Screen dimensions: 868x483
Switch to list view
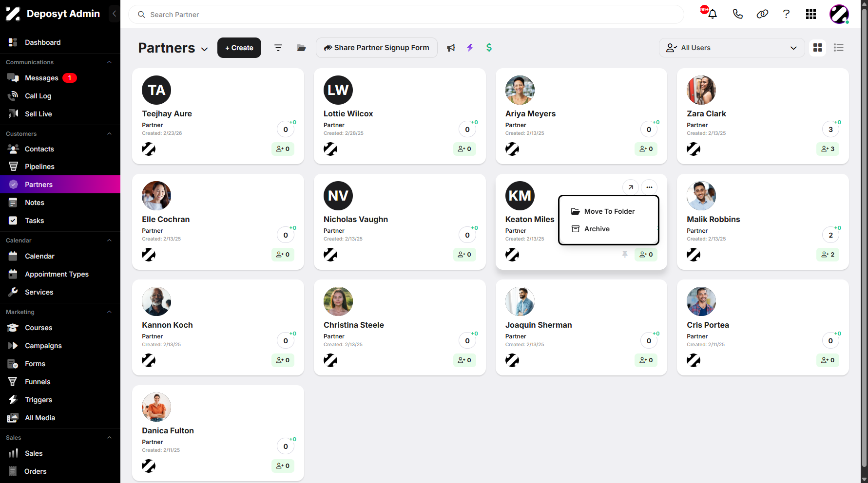pos(839,48)
